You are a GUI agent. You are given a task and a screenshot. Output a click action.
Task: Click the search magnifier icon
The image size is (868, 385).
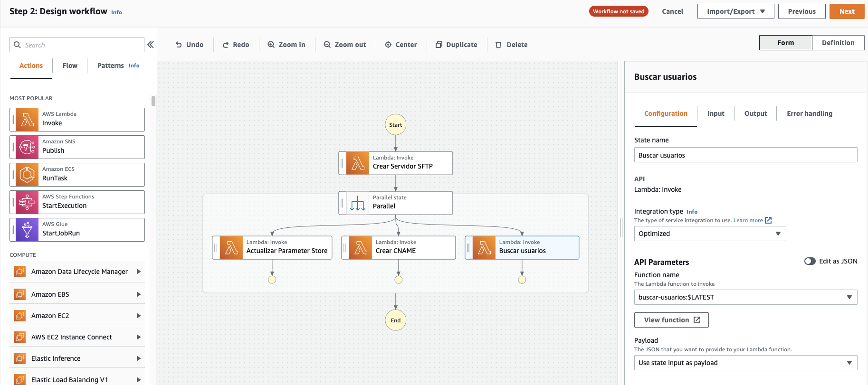click(18, 45)
